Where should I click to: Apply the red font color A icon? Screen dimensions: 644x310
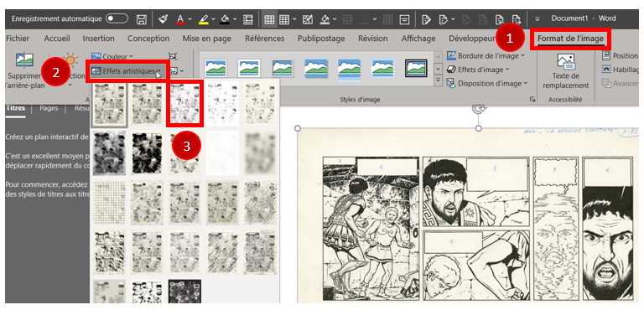[180, 19]
